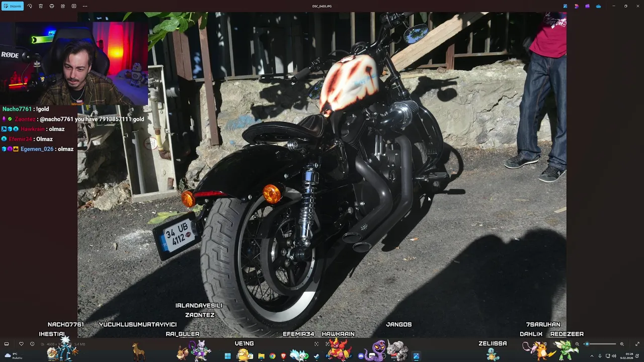Click the microphone icon in system tray
This screenshot has width=644, height=362.
[600, 356]
